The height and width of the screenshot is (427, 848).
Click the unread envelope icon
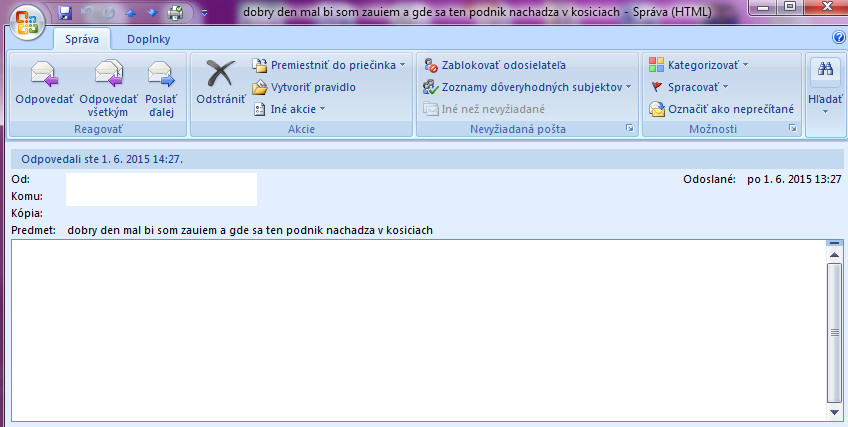[x=657, y=109]
